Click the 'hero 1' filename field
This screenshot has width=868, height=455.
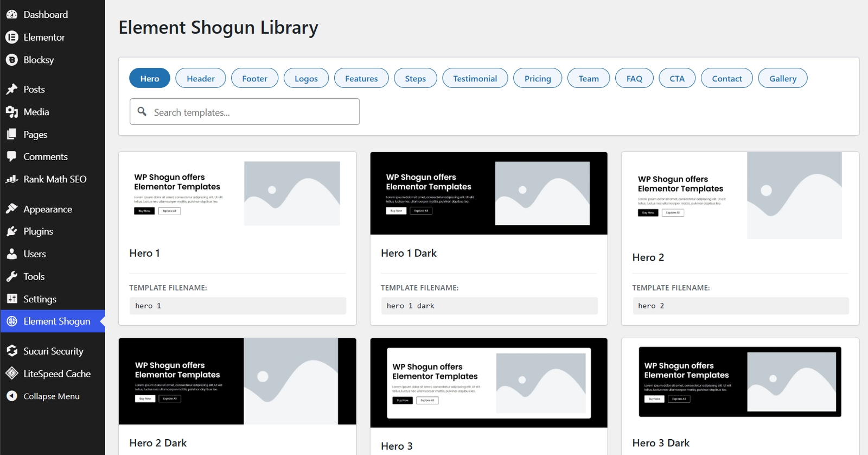pos(238,306)
